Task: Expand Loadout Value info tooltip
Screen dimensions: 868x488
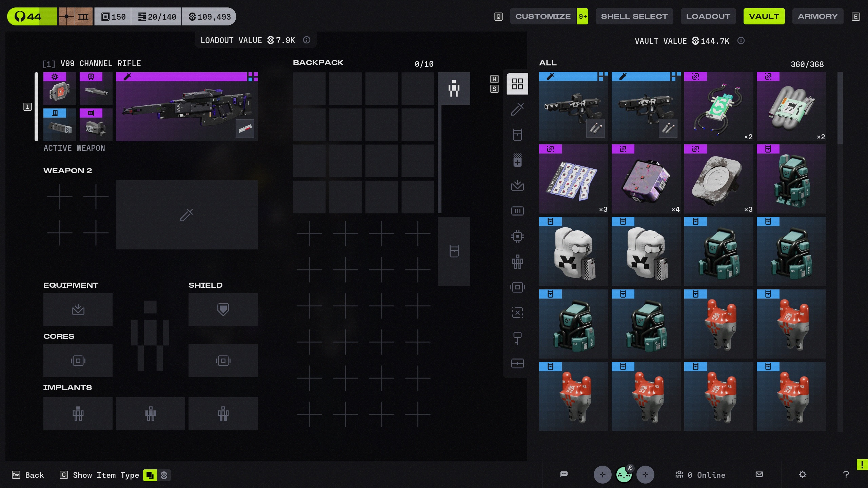Action: (307, 40)
